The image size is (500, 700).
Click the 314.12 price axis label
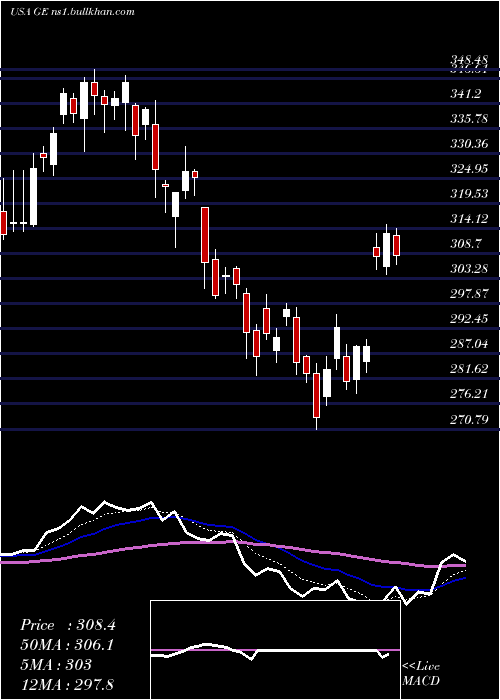click(469, 219)
